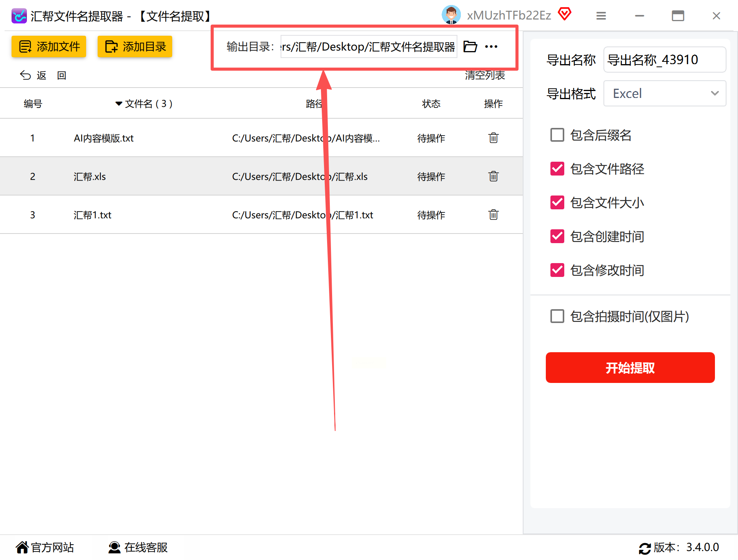The height and width of the screenshot is (560, 738).
Task: Click the trash icon for 汇帮.xls
Action: (x=493, y=176)
